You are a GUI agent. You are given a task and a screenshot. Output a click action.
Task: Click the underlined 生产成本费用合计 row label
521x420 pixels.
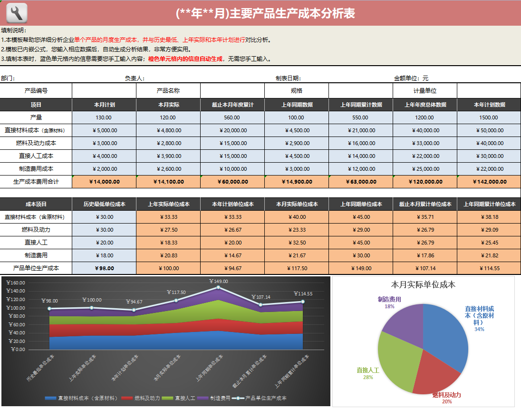[x=35, y=181]
